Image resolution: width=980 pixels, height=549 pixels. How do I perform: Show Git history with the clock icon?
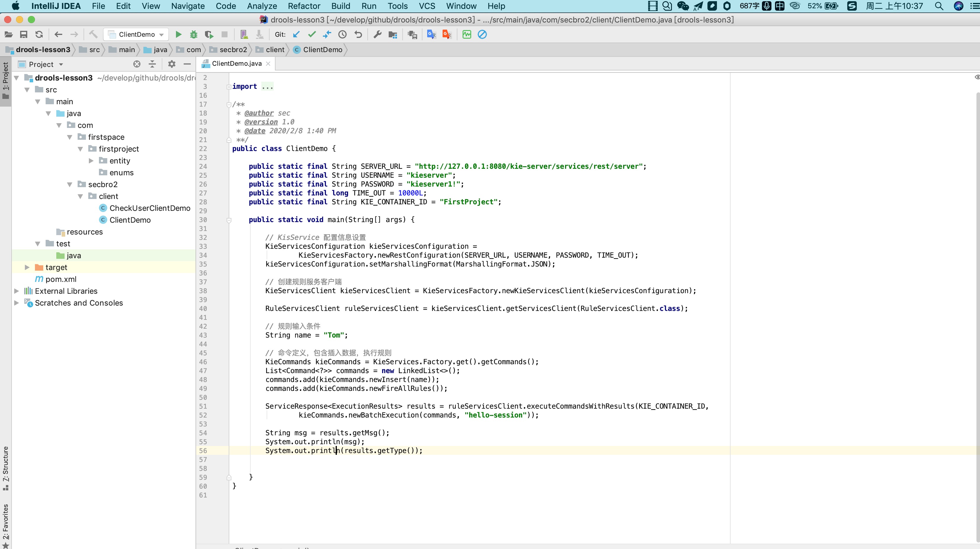pyautogui.click(x=342, y=35)
